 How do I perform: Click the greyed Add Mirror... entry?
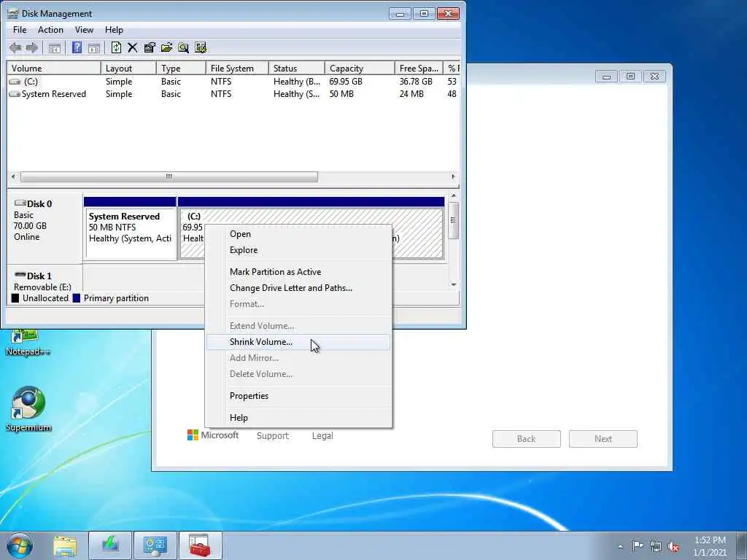(298, 358)
